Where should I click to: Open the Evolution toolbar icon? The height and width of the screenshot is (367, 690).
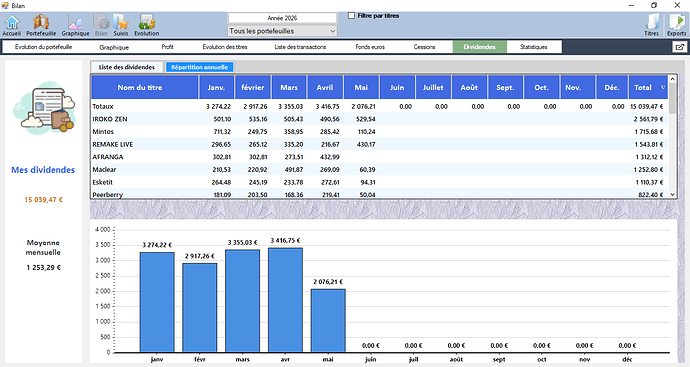click(147, 25)
